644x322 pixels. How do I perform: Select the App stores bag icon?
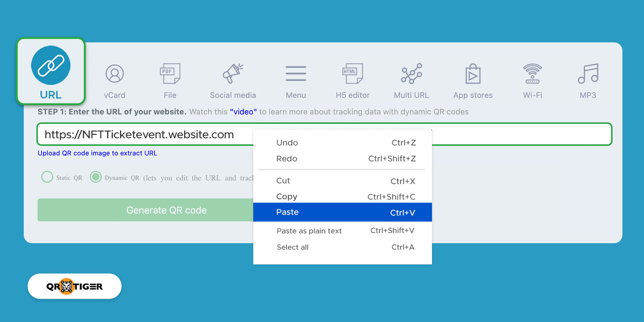pos(473,73)
